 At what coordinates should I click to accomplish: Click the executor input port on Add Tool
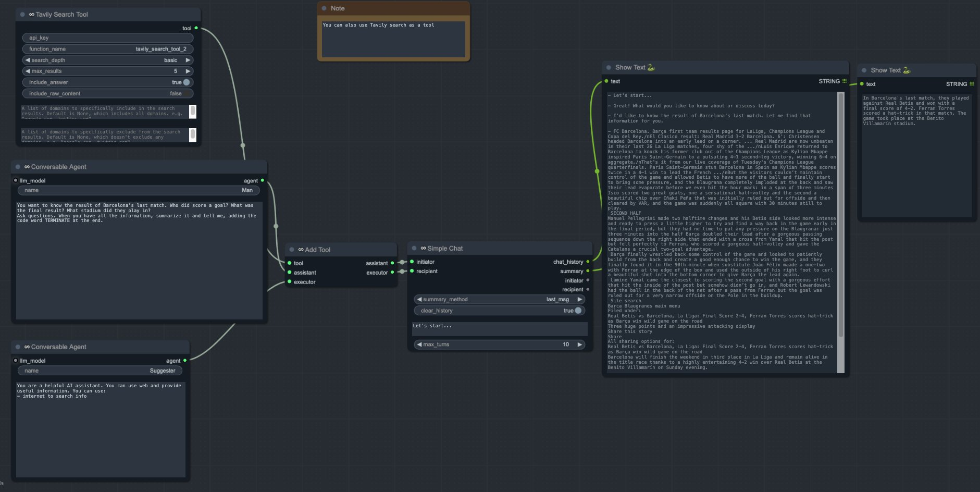pos(290,282)
